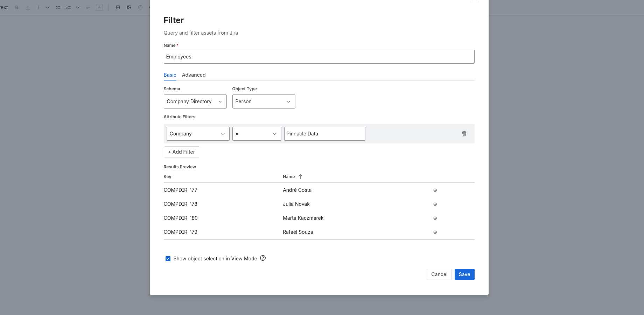Add a new attribute filter
This screenshot has width=644, height=315.
tap(181, 152)
